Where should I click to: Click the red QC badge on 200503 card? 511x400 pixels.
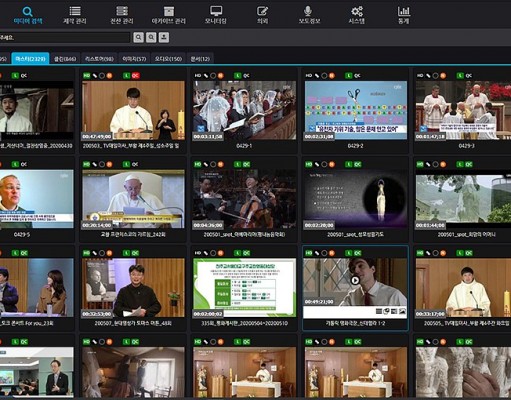coord(135,76)
